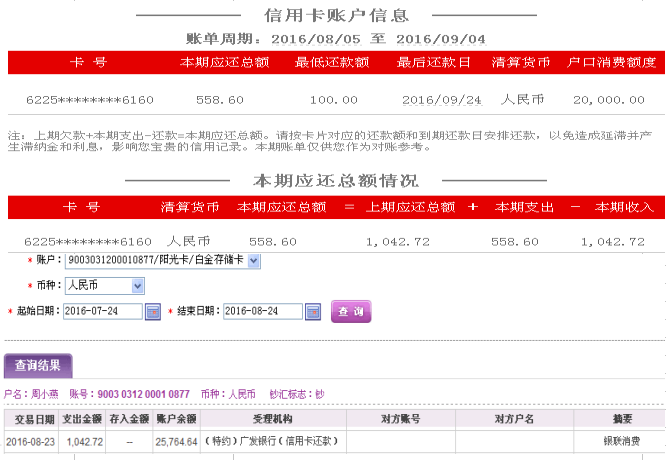Open the 币种 currency dropdown
Screen dimensions: 666x460
click(138, 286)
